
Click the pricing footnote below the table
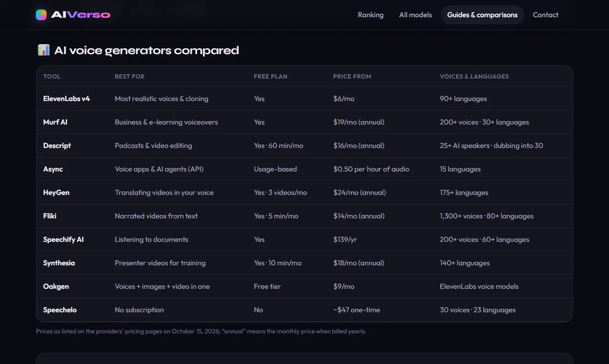201,331
